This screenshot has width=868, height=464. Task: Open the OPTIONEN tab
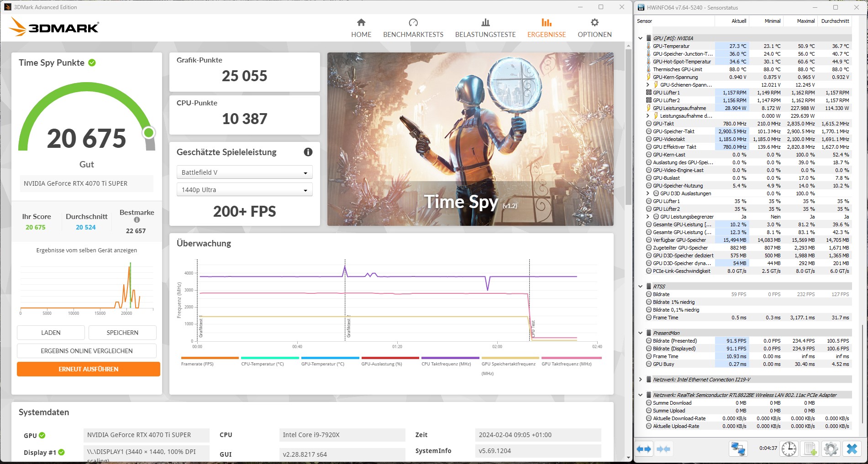click(x=594, y=28)
